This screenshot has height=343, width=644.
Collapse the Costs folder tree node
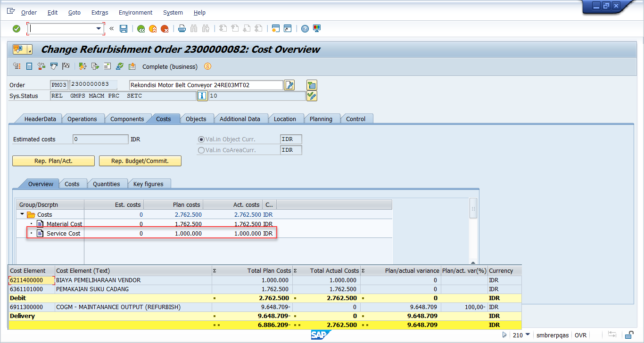point(22,214)
